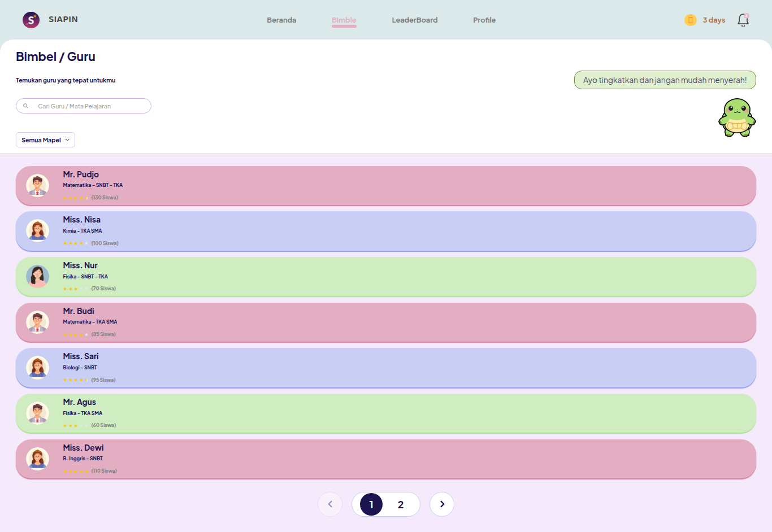Click '(70 Siswa)' student count
This screenshot has height=532, width=772.
pyautogui.click(x=103, y=289)
